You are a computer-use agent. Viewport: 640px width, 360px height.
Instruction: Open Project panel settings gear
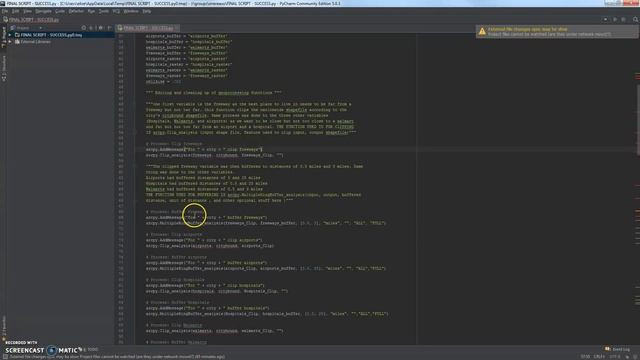coord(100,28)
